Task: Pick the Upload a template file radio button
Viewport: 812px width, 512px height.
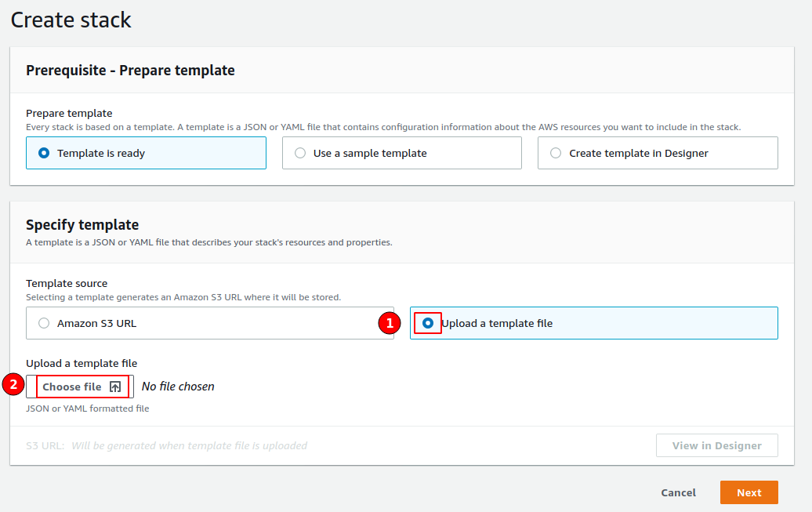Action: point(428,323)
